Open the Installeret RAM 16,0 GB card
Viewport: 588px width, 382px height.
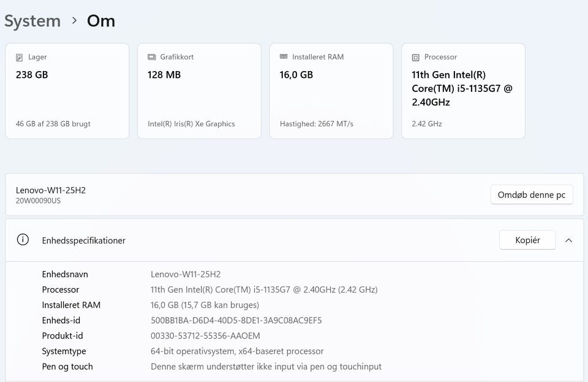click(331, 91)
